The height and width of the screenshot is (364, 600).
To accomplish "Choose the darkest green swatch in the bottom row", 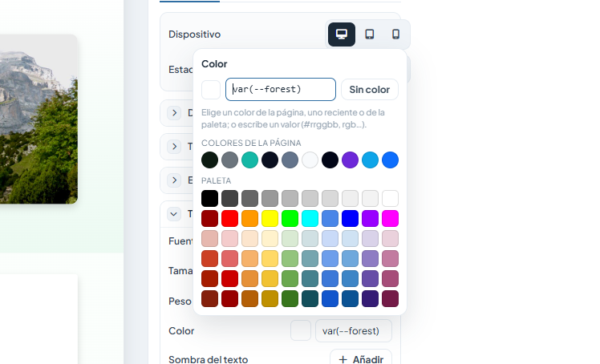I will click(290, 298).
